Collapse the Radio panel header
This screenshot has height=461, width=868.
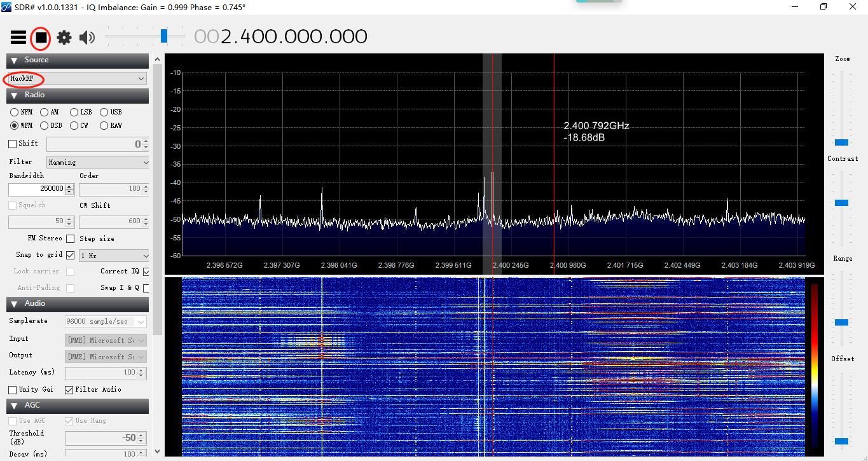pos(78,95)
